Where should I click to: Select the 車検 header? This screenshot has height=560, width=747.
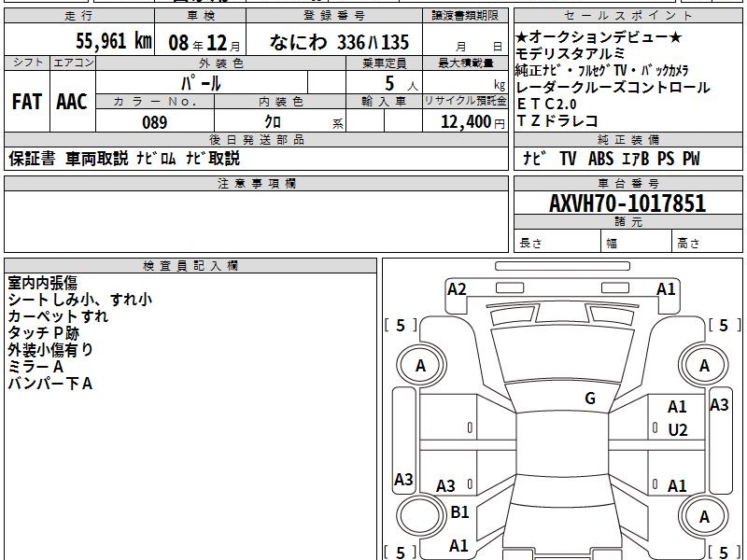tap(201, 16)
